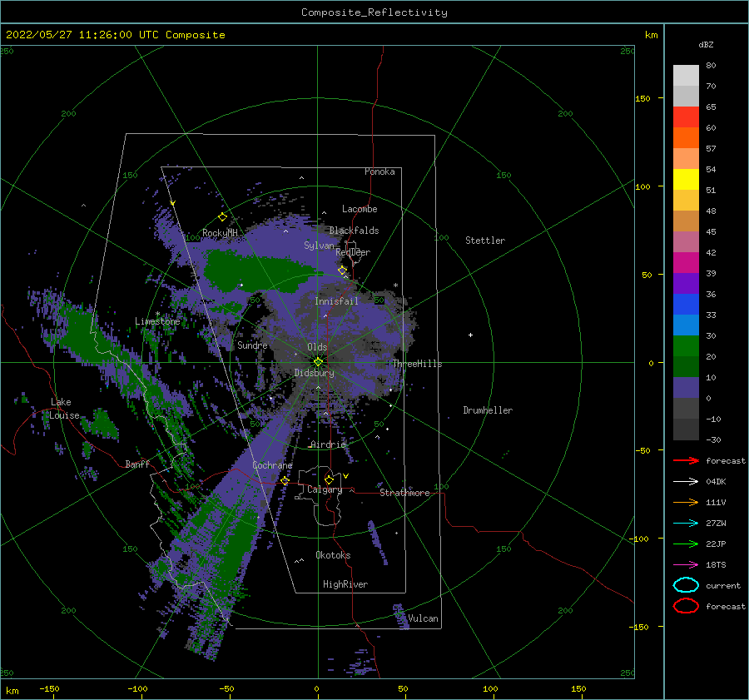This screenshot has width=749, height=700.
Task: Pick the slate purple 10-0 dBZ swatch
Action: pyautogui.click(x=686, y=388)
